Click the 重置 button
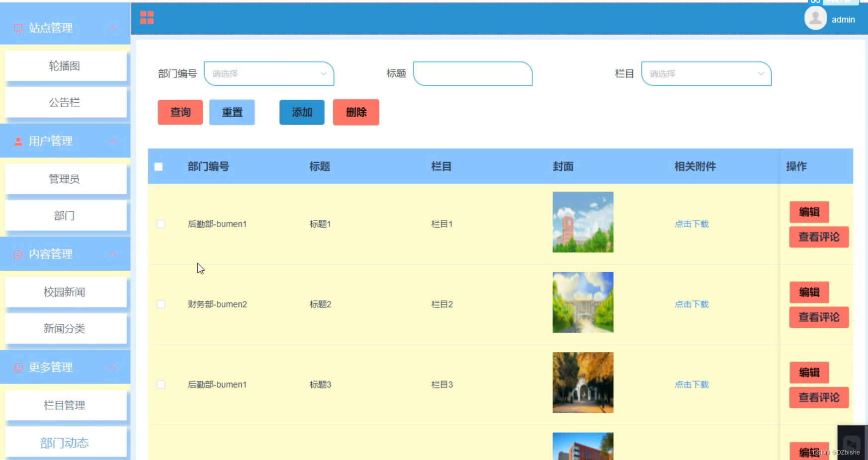 point(232,112)
